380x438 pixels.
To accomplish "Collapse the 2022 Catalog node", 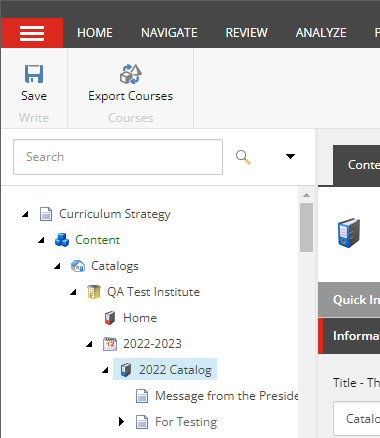I will 105,370.
